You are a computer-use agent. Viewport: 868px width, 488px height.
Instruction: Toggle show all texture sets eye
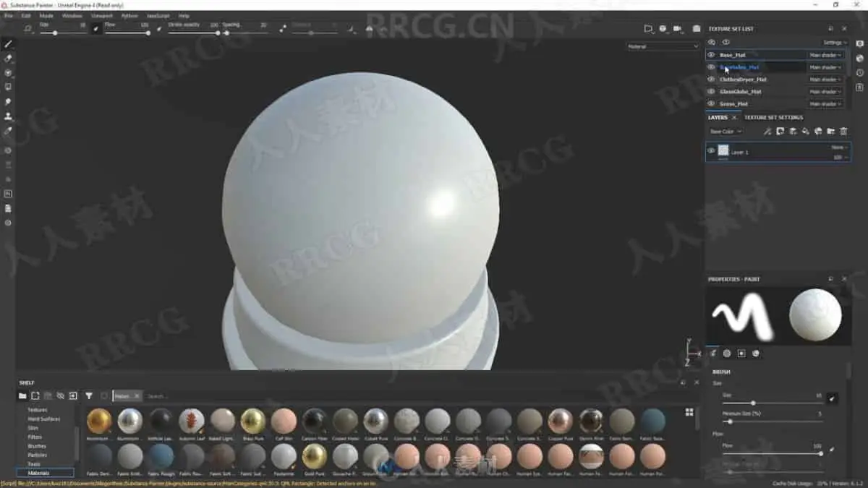coord(726,42)
